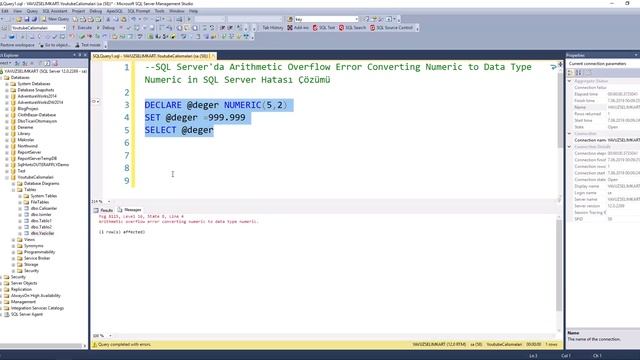Select the SQL Server Agent node
The height and width of the screenshot is (360, 640).
pos(27,314)
